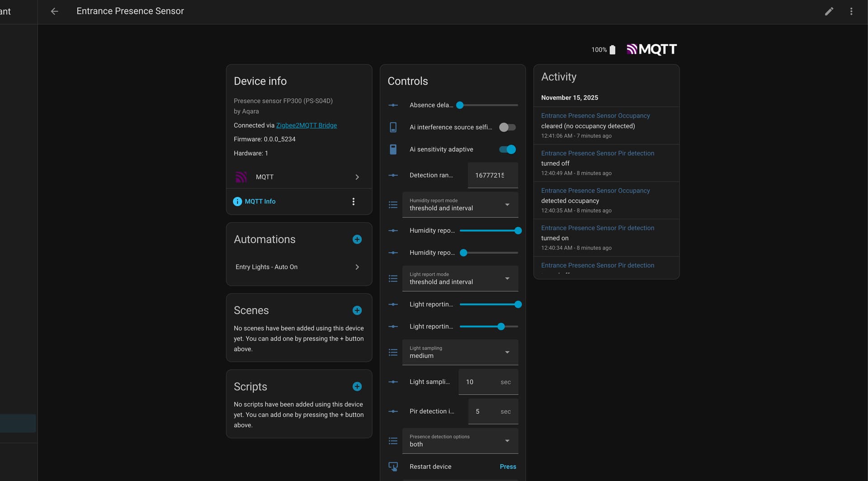Image resolution: width=868 pixels, height=481 pixels.
Task: Click the Light sampling seconds field showing 10
Action: coord(488,382)
